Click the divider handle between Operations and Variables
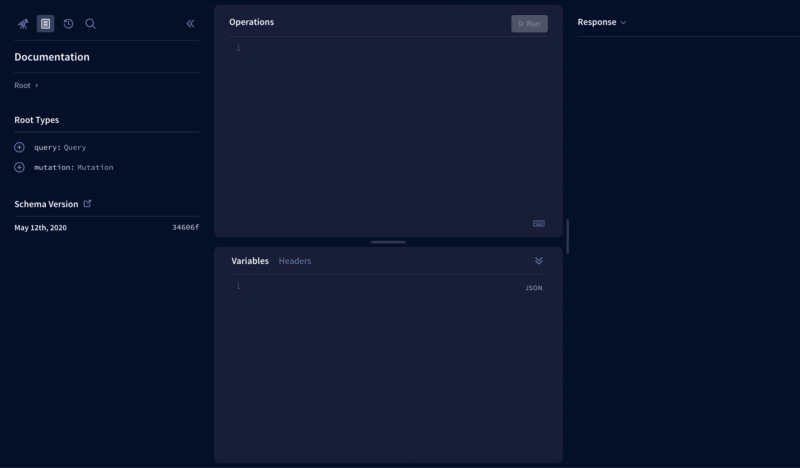Image resolution: width=800 pixels, height=468 pixels. (388, 242)
